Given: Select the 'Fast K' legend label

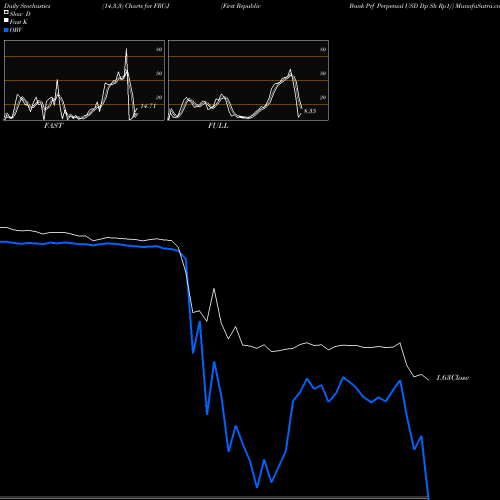Looking at the screenshot, I should (19, 22).
